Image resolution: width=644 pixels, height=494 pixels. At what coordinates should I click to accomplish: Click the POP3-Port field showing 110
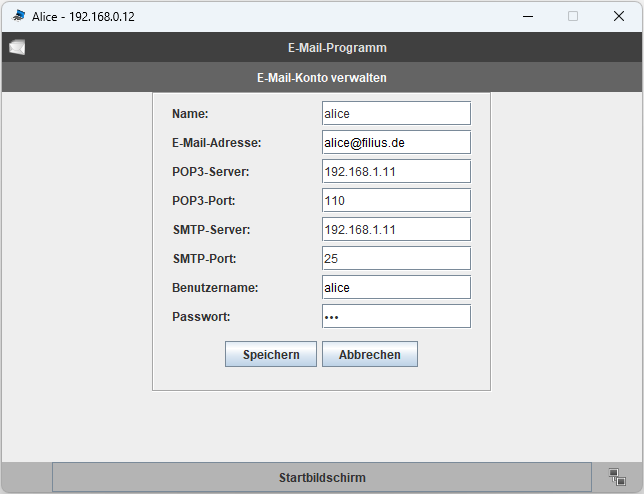[396, 200]
